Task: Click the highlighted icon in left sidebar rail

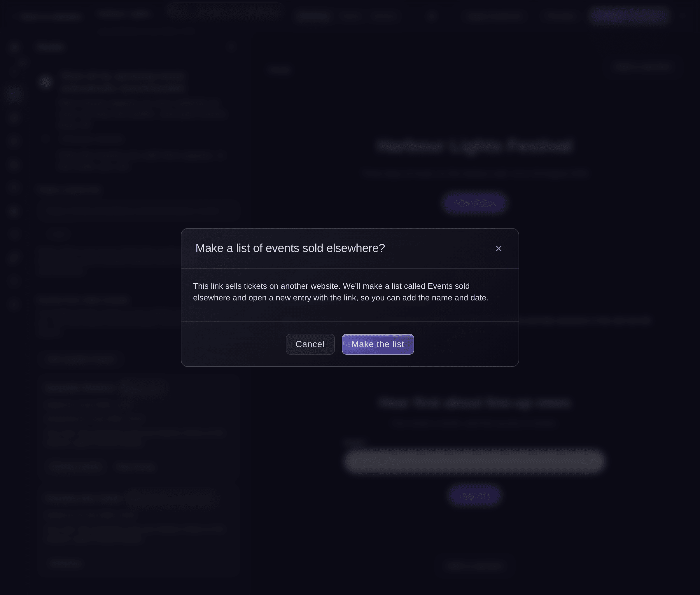Action: [x=13, y=94]
